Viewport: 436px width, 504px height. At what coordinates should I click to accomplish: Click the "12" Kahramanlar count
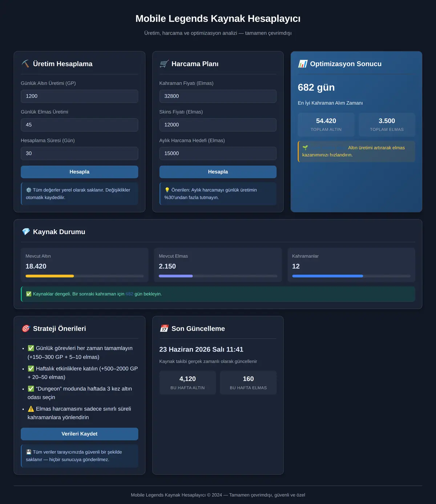click(x=296, y=266)
